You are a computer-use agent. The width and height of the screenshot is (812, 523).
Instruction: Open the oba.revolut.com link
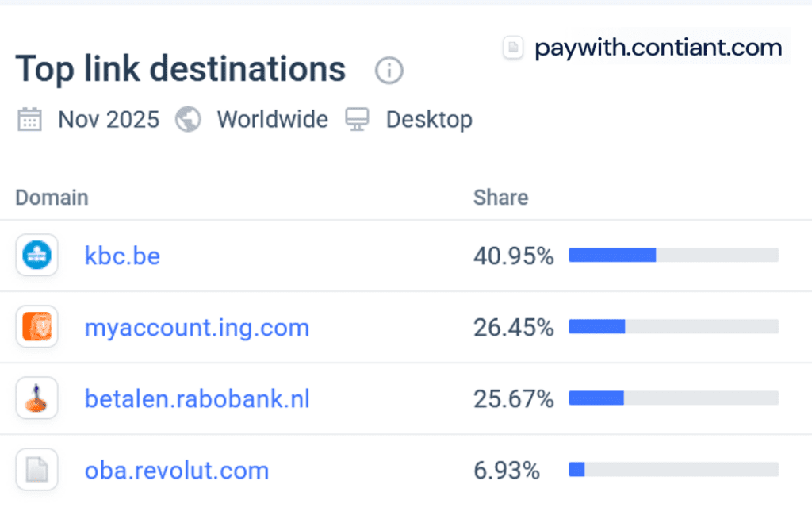177,471
